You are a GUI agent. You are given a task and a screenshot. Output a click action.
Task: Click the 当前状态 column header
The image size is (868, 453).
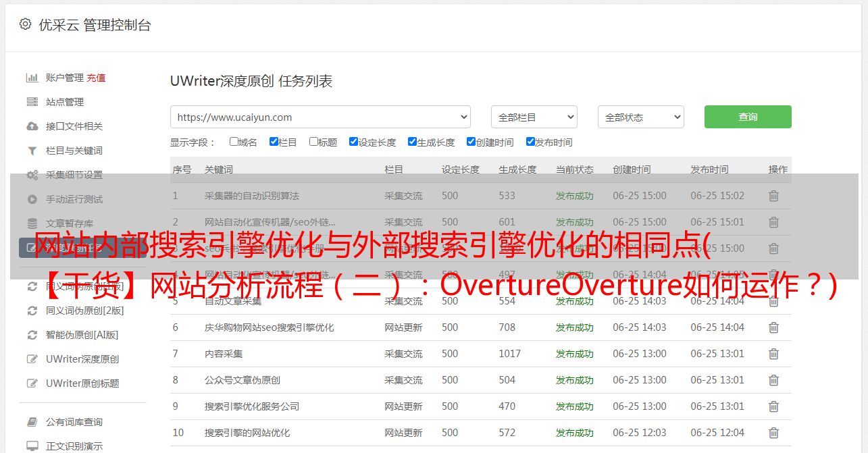[575, 170]
